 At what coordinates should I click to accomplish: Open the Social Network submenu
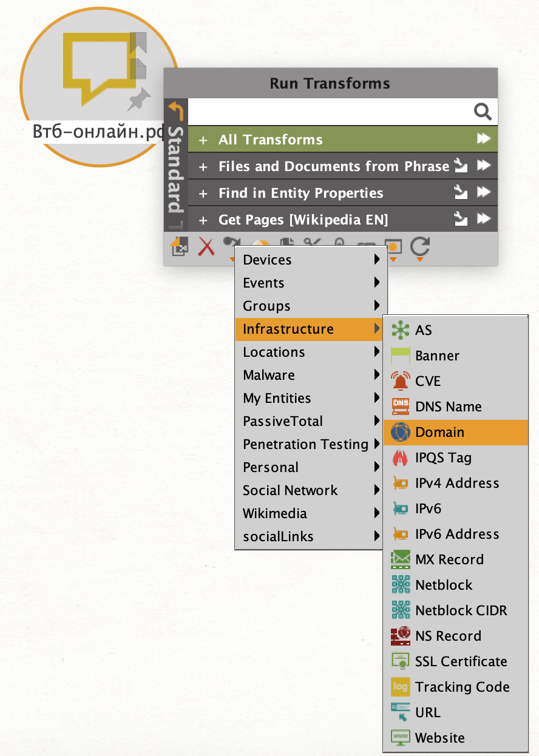310,490
